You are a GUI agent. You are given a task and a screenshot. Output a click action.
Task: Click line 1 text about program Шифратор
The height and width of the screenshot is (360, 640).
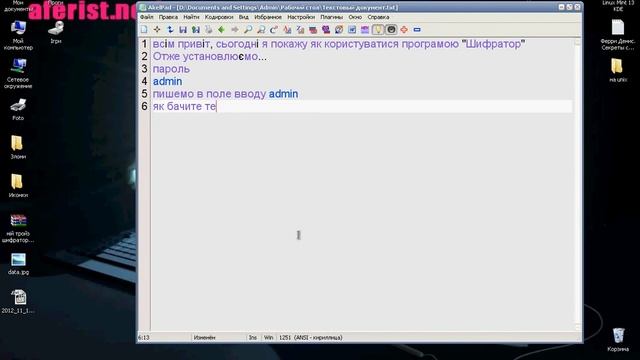(339, 44)
